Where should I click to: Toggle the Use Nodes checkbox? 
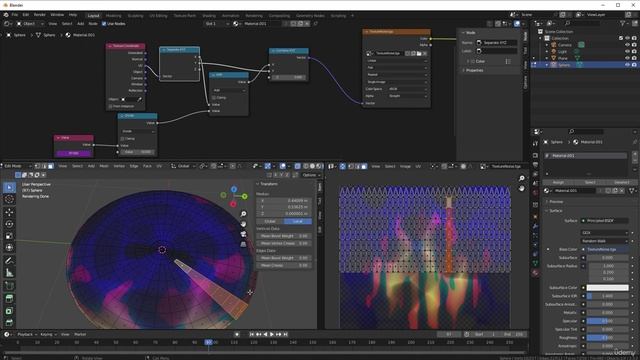pyautogui.click(x=104, y=24)
